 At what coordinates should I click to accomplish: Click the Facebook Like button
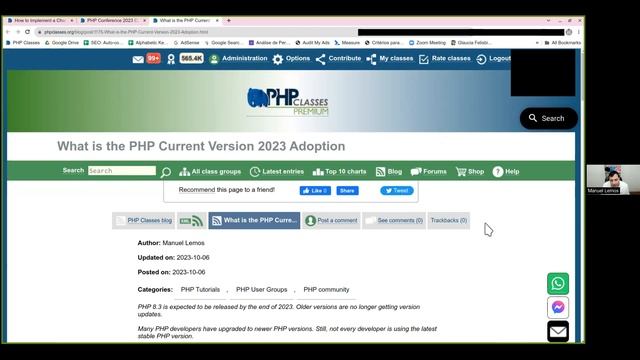315,191
